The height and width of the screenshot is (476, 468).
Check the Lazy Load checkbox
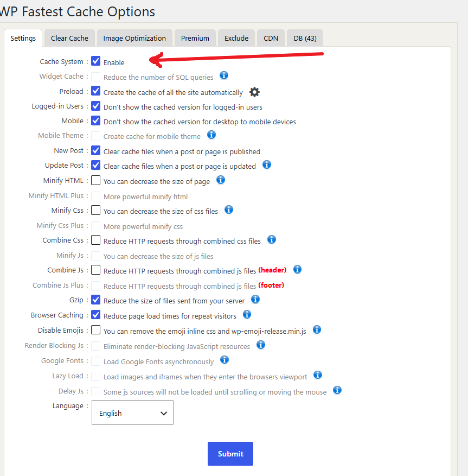tap(96, 376)
